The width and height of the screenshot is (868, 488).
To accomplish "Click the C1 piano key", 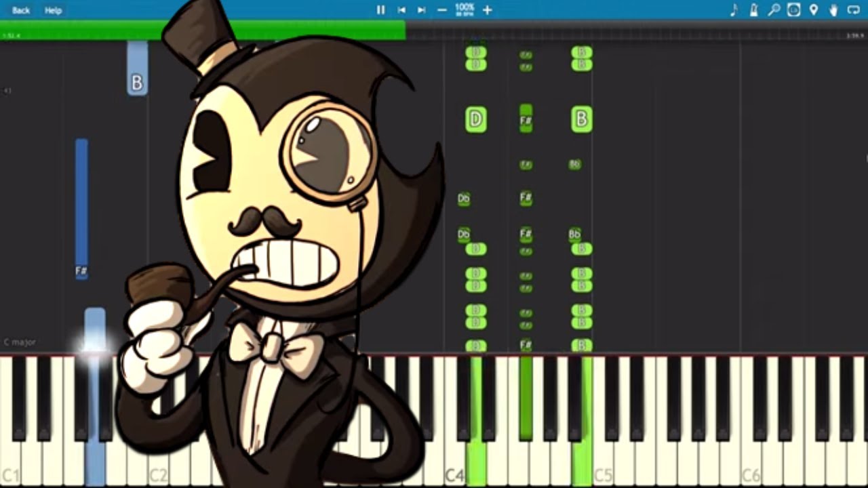I will coord(10,422).
